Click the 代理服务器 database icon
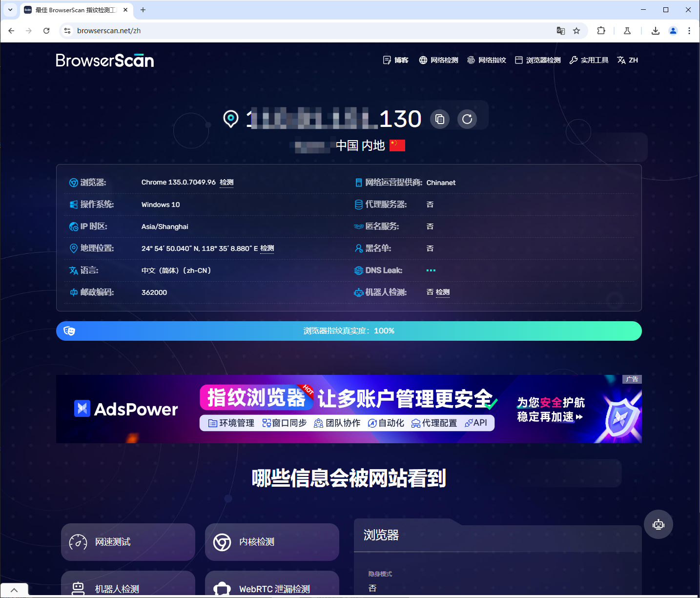This screenshot has height=598, width=700. [359, 205]
